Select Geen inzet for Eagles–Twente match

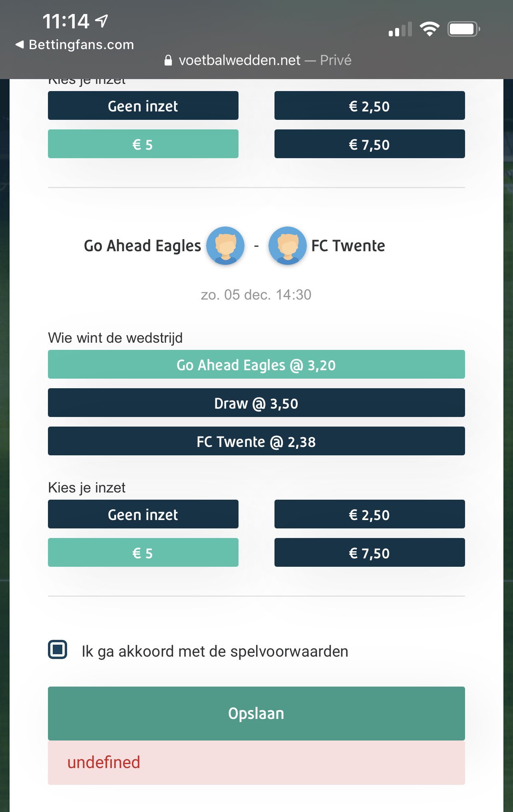pos(143,514)
